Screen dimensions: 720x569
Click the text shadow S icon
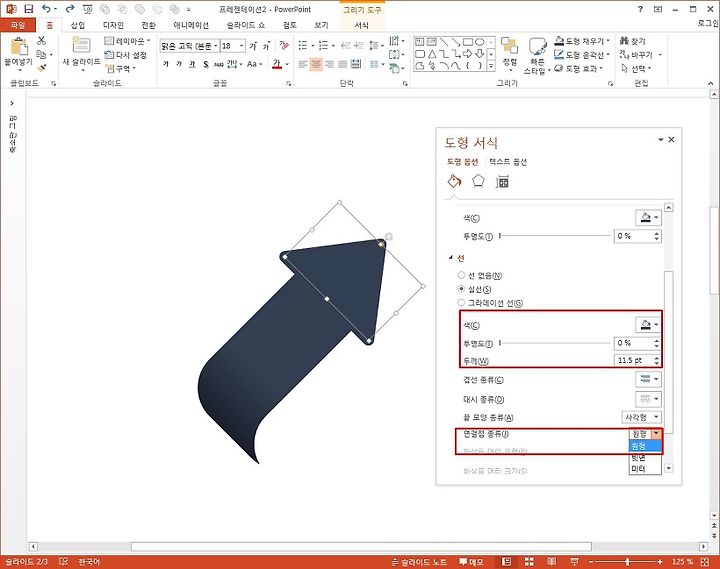(x=206, y=64)
